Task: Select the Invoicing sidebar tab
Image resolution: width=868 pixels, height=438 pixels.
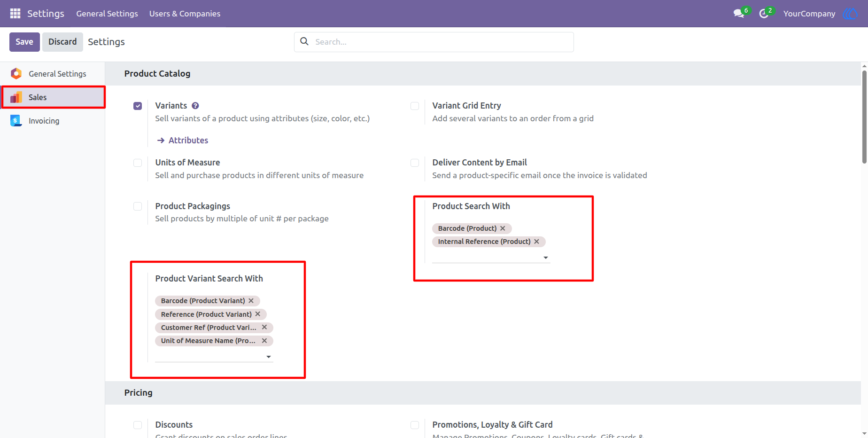Action: click(53, 121)
